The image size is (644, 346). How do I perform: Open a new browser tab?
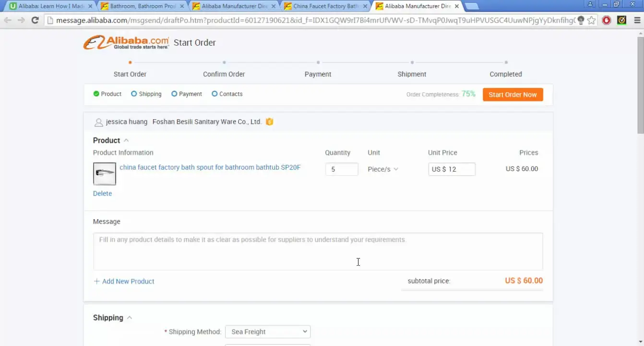tap(472, 6)
